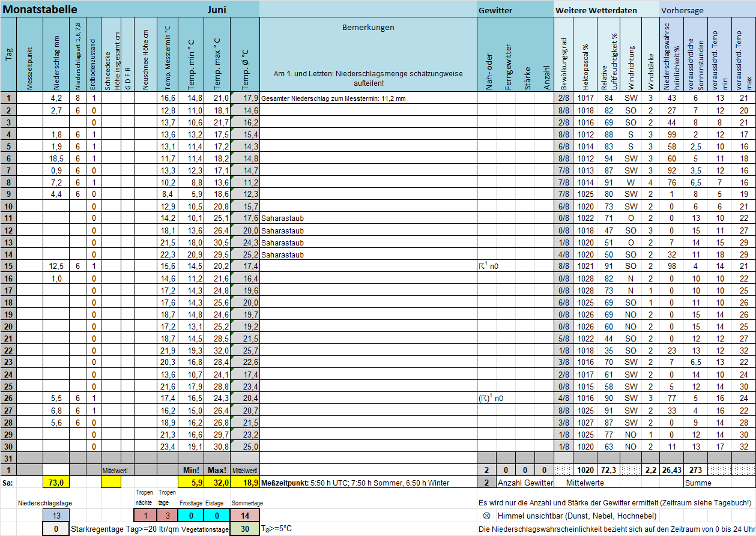The image size is (756, 536).
Task: Click the Temp. min °C column header
Action: click(192, 55)
